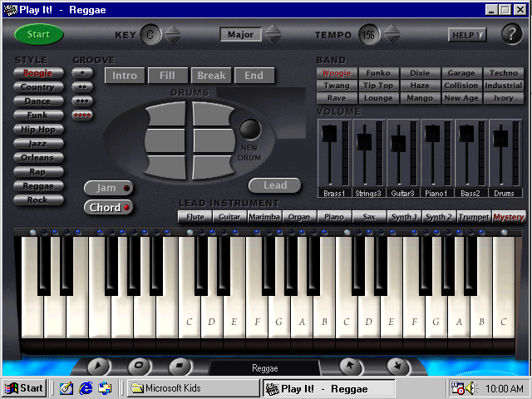Screen dimensions: 532x399
Task: Change the key using the KEY arrows
Action: 172,35
